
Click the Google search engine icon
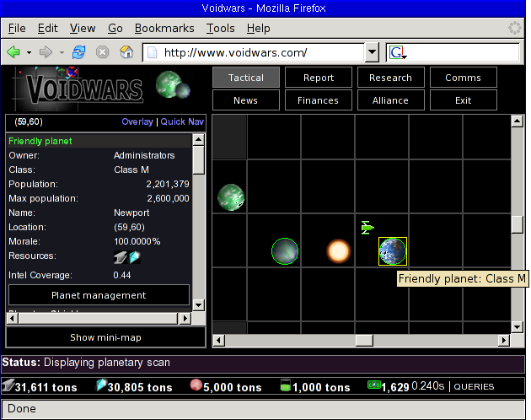point(397,52)
